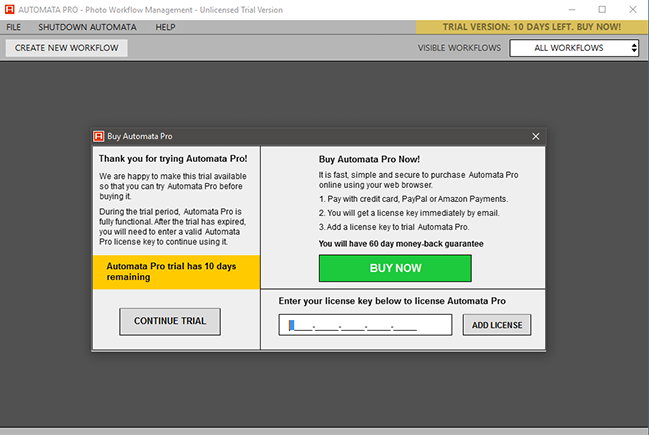
Task: Click the trial version Buy Now banner
Action: pyautogui.click(x=531, y=27)
